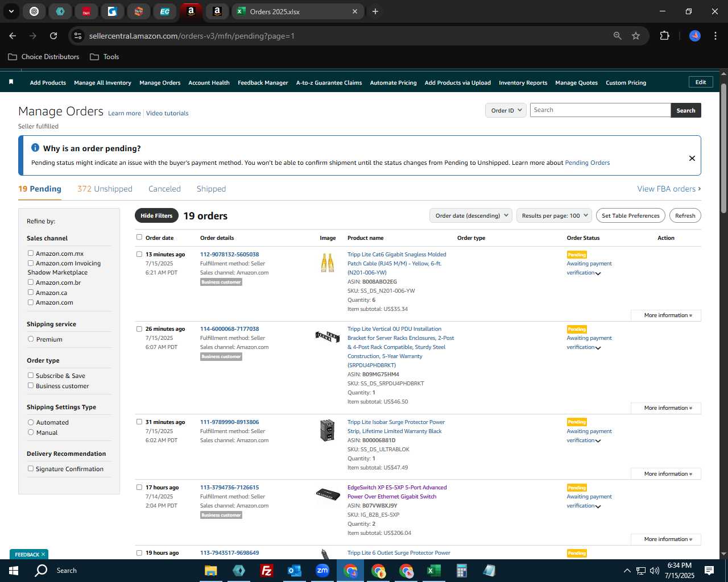
Task: Open View FBA orders link
Action: (669, 189)
